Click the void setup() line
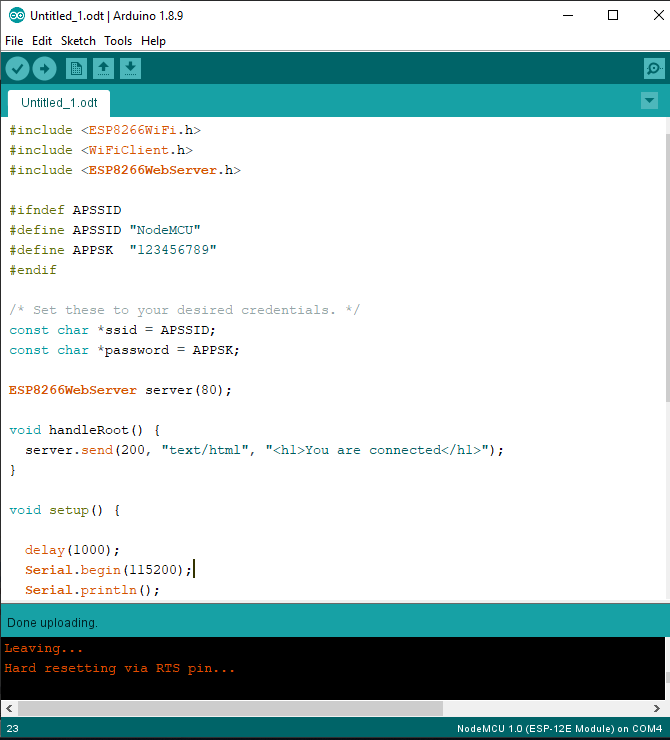This screenshot has width=670, height=740. pyautogui.click(x=65, y=510)
